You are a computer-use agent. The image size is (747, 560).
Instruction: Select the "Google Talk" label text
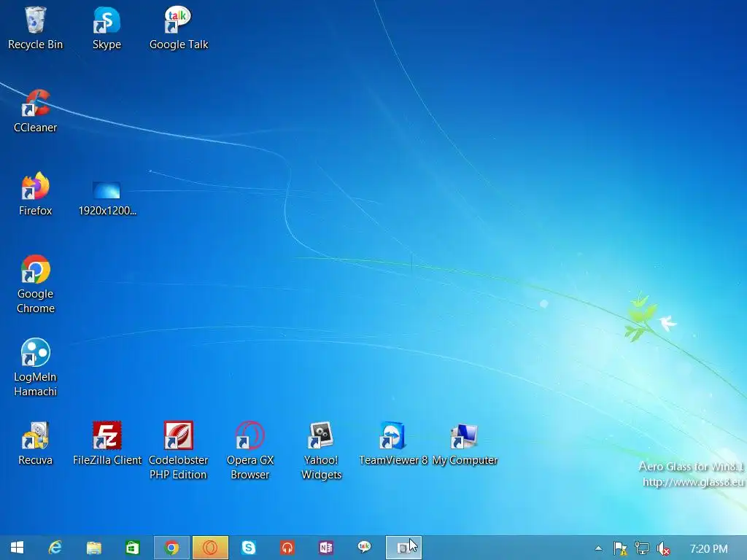point(179,44)
